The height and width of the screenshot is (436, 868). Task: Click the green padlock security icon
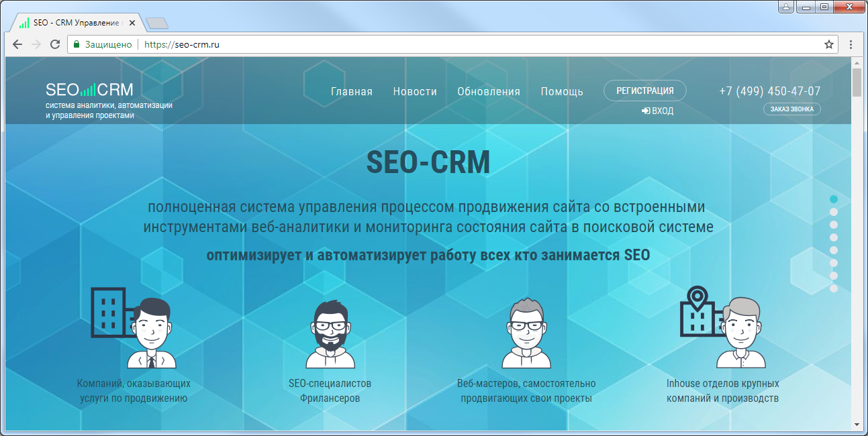77,44
